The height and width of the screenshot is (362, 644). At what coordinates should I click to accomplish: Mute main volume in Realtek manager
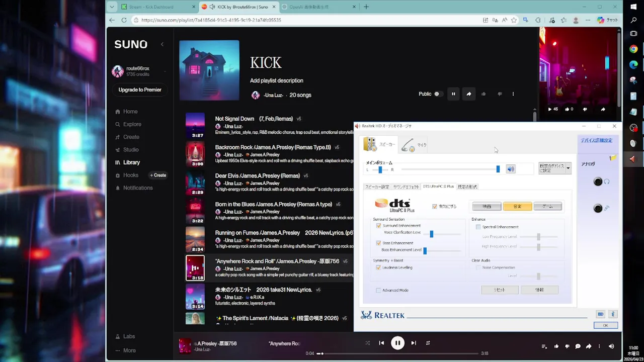pyautogui.click(x=511, y=169)
